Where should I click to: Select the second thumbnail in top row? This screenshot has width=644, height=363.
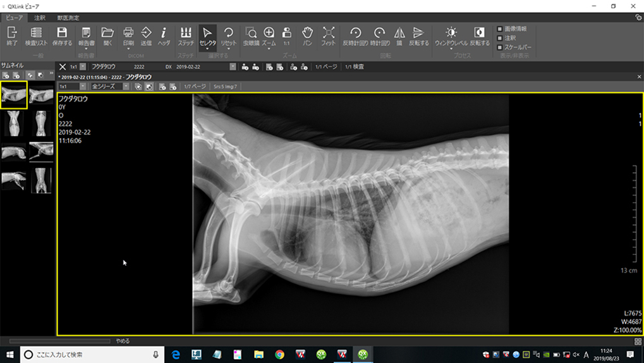point(41,95)
